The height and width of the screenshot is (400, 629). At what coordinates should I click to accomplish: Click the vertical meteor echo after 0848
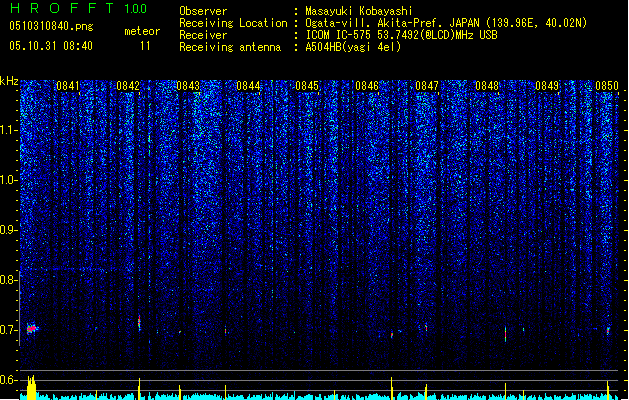coord(505,334)
